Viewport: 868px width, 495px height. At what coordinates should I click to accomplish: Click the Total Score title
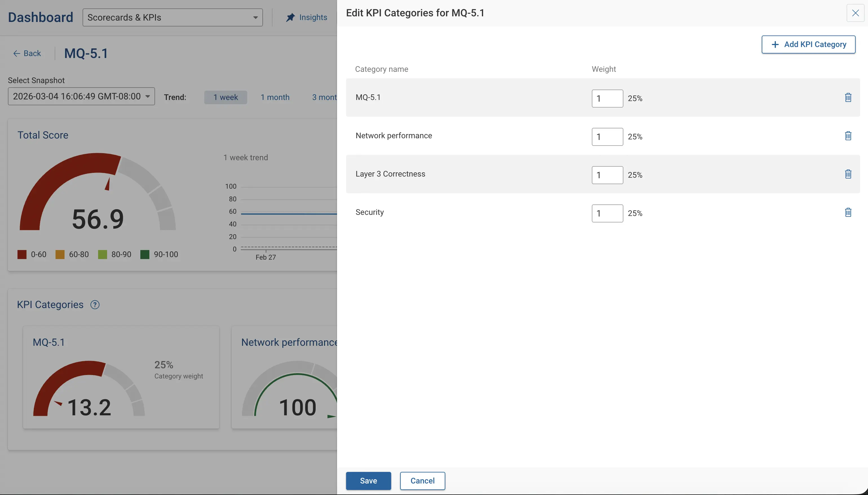coord(43,135)
